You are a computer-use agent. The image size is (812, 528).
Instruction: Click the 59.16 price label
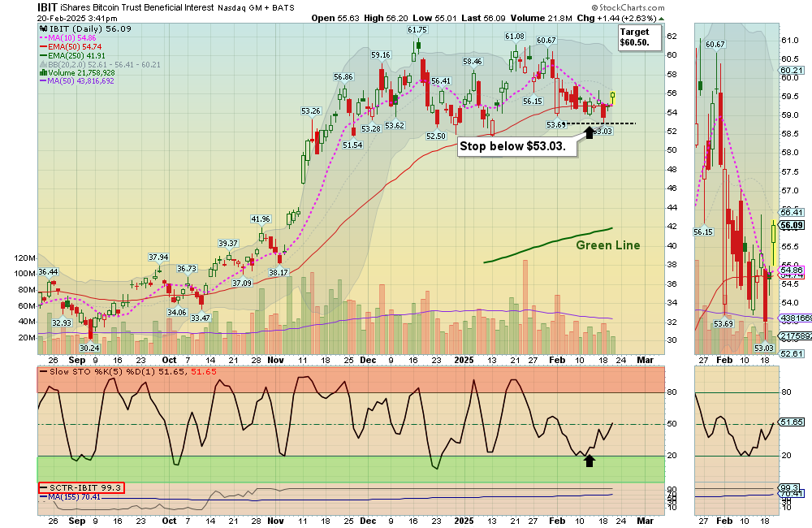(x=381, y=54)
